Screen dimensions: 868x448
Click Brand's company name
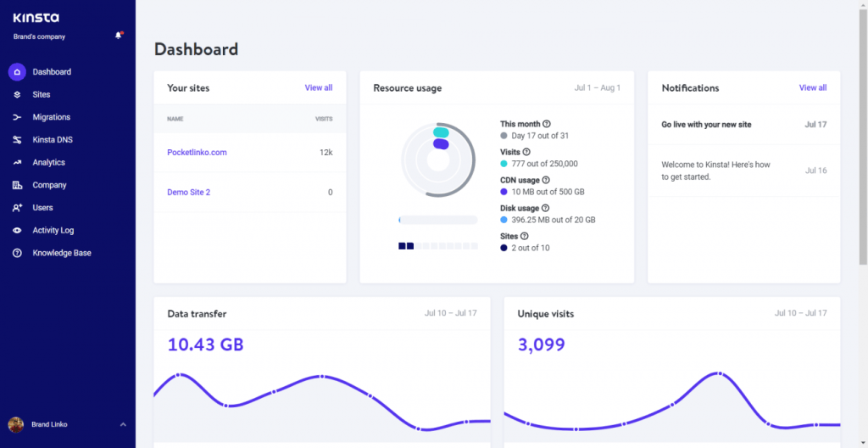(x=39, y=36)
